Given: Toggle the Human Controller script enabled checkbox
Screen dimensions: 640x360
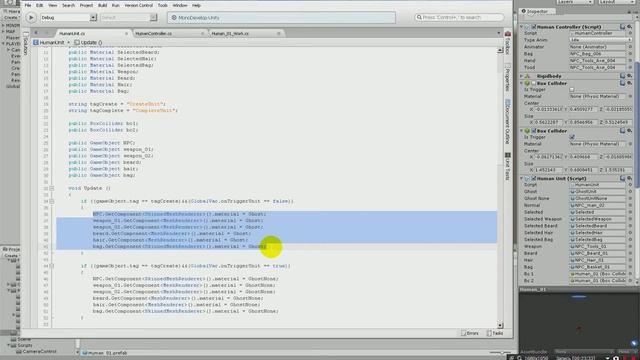Looking at the screenshot, I should pos(533,27).
